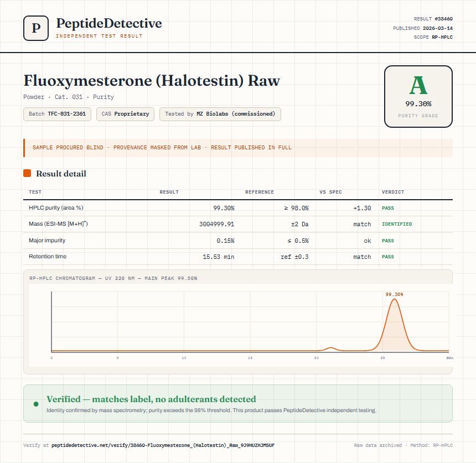Click the PASS verdict in Retention time row
476x463 pixels.
[x=387, y=257]
